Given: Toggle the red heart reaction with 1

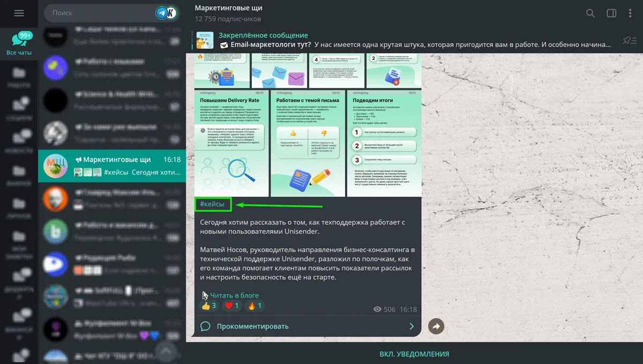Looking at the screenshot, I should tap(232, 306).
